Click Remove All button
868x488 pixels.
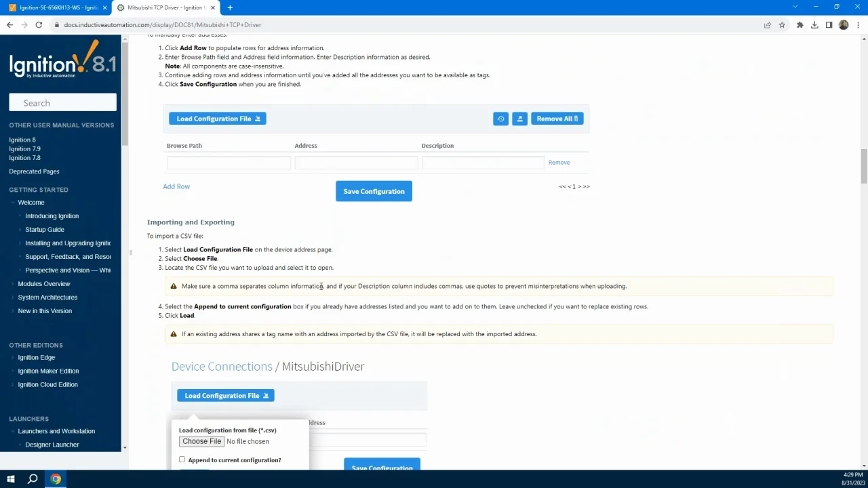coord(557,119)
